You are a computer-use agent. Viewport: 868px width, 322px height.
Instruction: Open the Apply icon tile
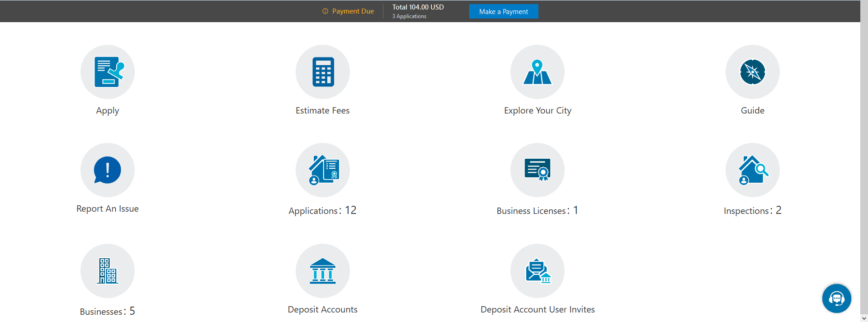(x=108, y=72)
